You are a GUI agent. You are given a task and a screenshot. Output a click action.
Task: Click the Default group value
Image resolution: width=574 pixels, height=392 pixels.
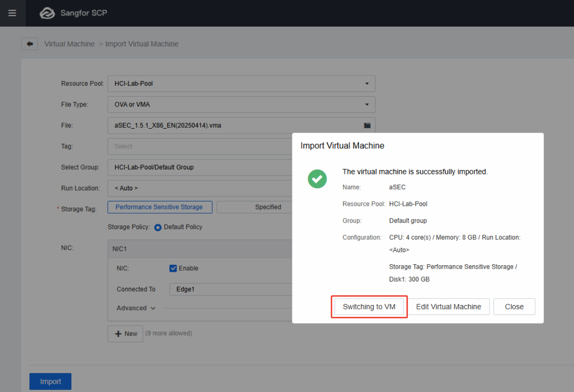click(x=408, y=221)
